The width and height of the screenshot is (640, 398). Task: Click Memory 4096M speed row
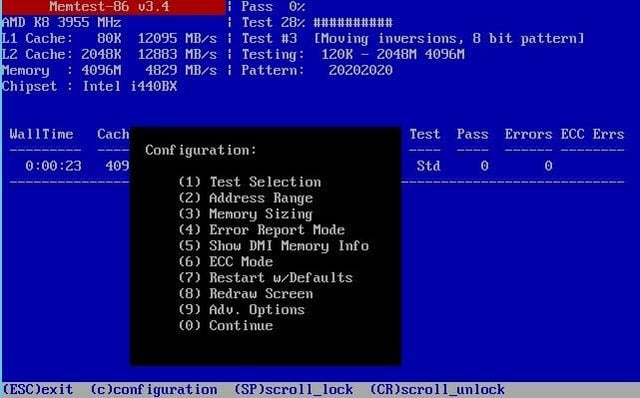109,70
